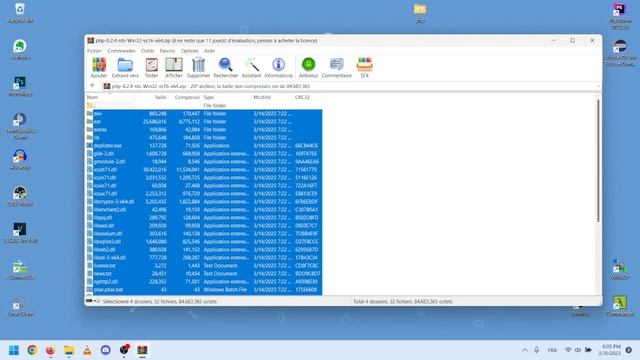Open File Explorer from taskbar
The image size is (640, 360).
point(69,350)
